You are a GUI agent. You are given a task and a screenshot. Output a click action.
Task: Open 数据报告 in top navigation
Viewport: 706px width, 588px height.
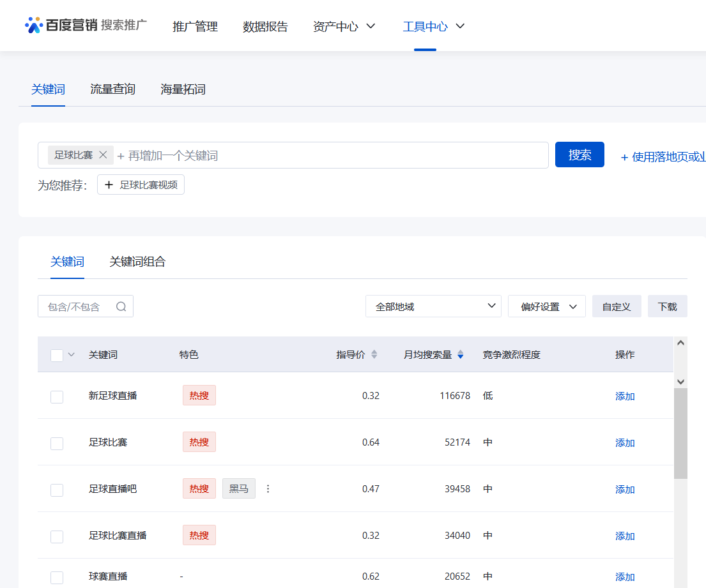(x=265, y=27)
